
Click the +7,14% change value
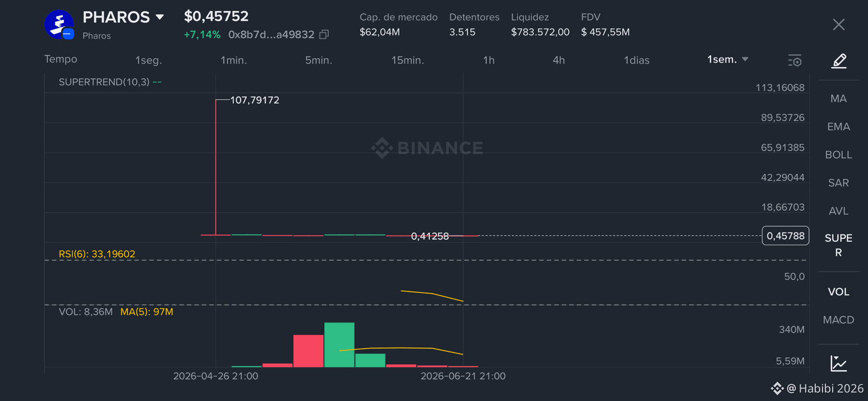(x=202, y=35)
